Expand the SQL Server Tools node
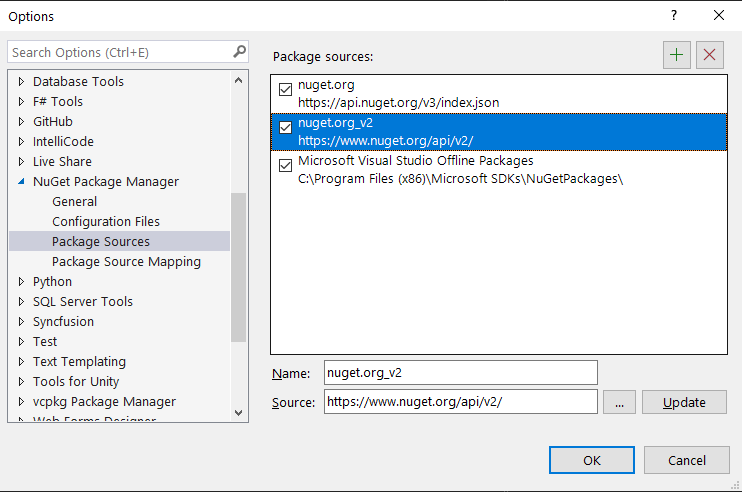Image resolution: width=742 pixels, height=492 pixels. pyautogui.click(x=21, y=302)
